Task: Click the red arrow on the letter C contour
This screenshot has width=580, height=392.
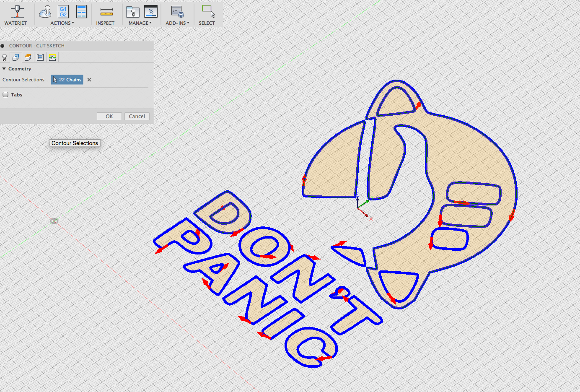Action: (x=324, y=358)
